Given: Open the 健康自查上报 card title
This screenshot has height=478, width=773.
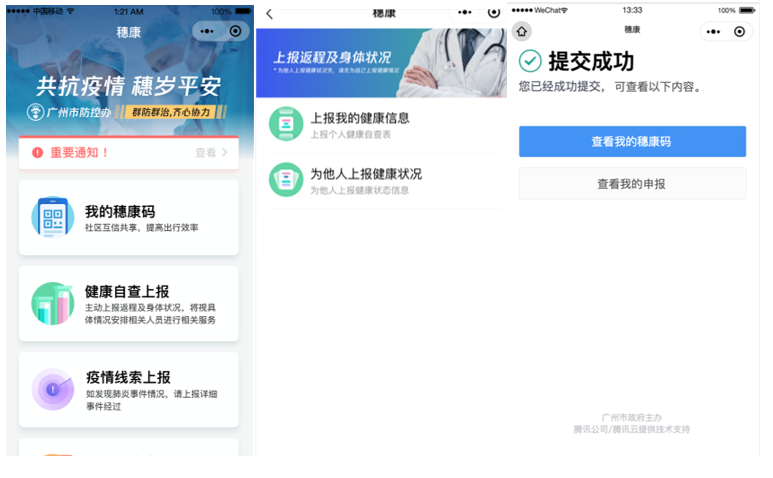Looking at the screenshot, I should click(127, 292).
